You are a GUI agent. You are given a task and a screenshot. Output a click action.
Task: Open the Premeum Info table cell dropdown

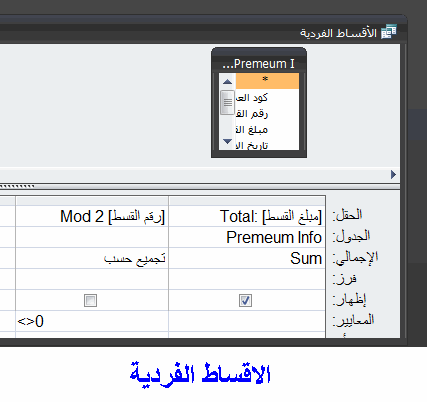point(247,237)
